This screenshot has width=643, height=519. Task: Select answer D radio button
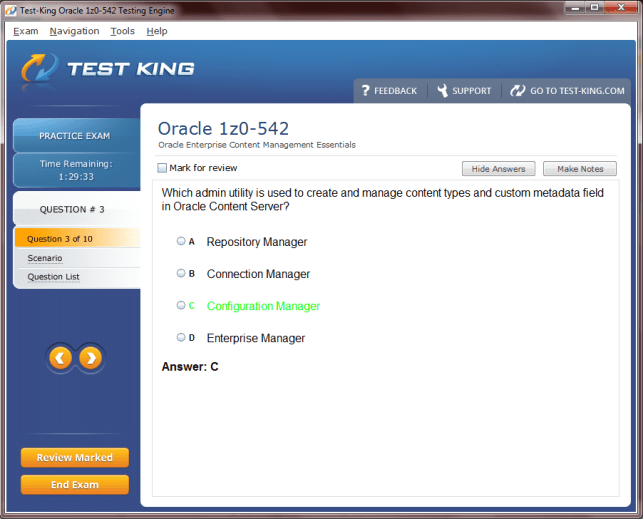tap(181, 337)
